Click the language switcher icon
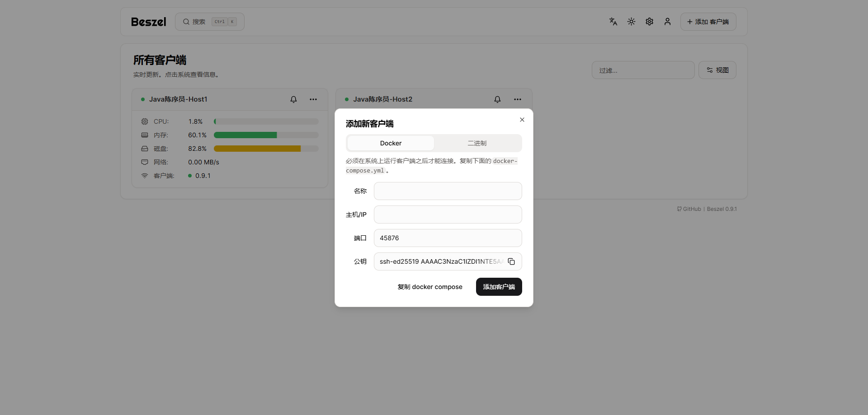Screen dimensions: 868x415 (613, 22)
